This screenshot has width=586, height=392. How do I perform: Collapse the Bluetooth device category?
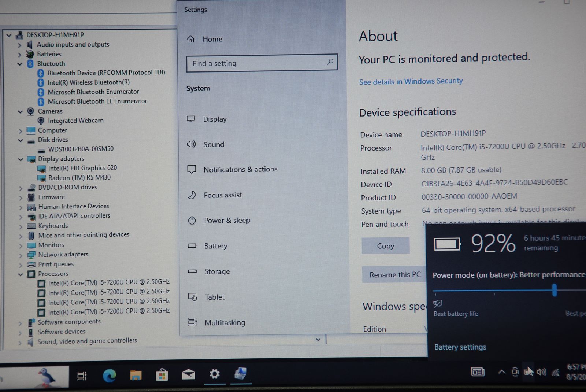pos(20,64)
